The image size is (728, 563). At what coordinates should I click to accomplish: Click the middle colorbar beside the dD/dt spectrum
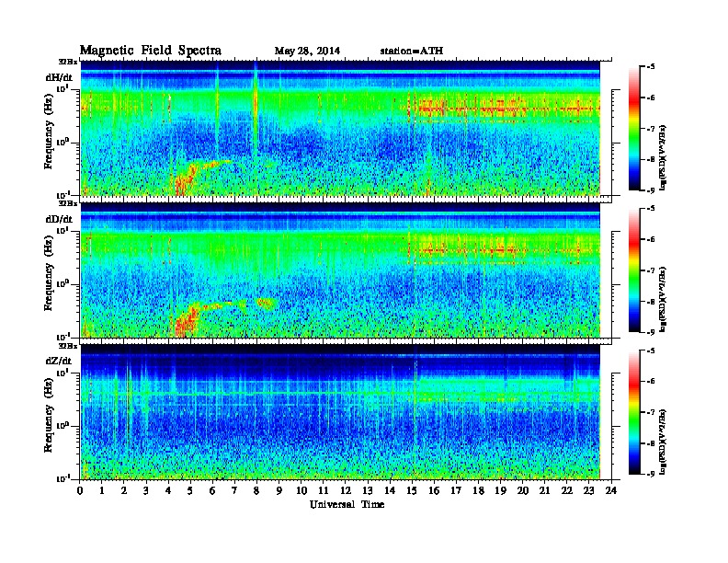(634, 270)
